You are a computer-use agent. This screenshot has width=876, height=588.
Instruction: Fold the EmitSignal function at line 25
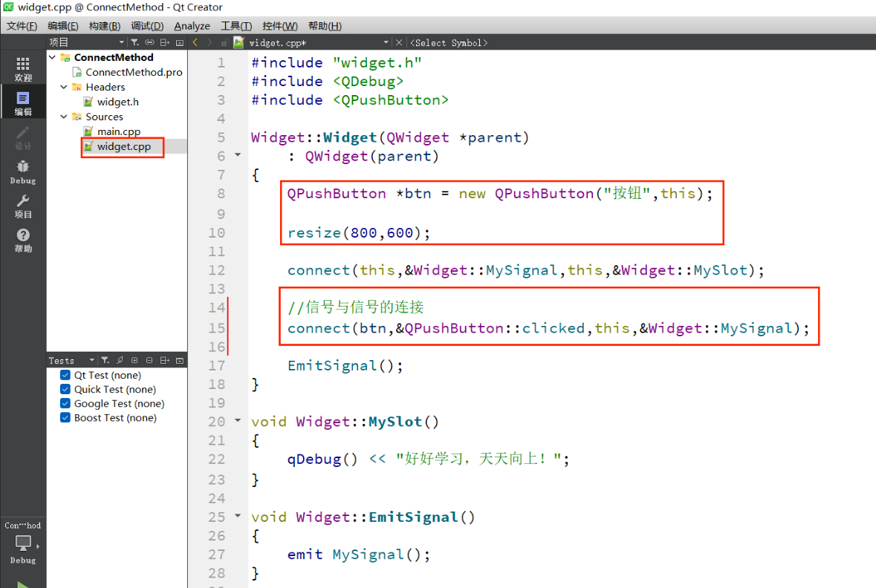coord(238,516)
